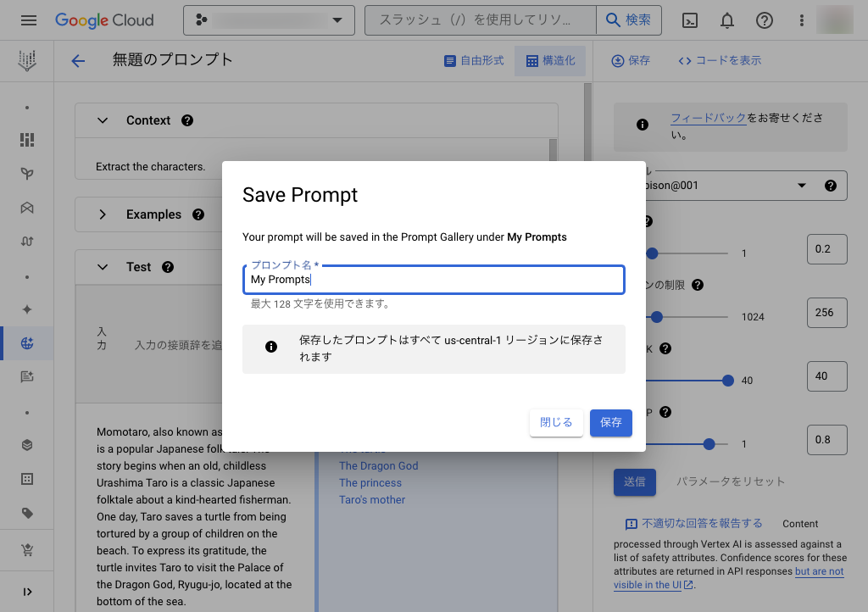
Task: Click 閉じる to dismiss the dialog
Action: (556, 422)
